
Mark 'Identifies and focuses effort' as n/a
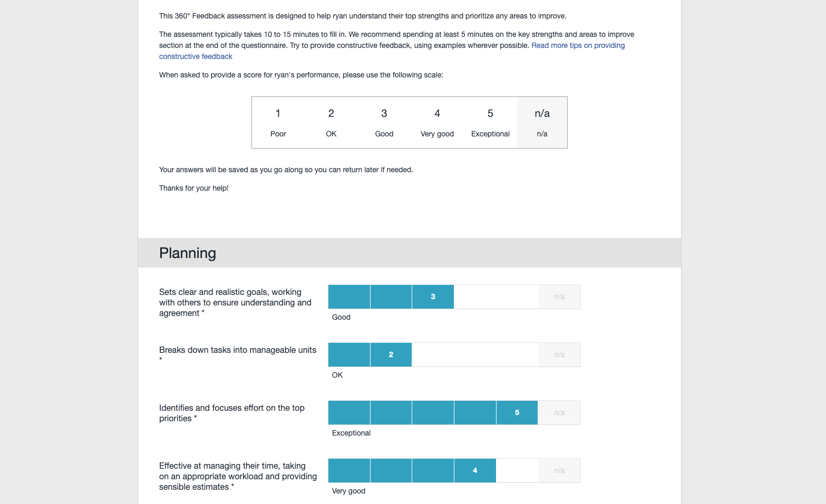[559, 413]
